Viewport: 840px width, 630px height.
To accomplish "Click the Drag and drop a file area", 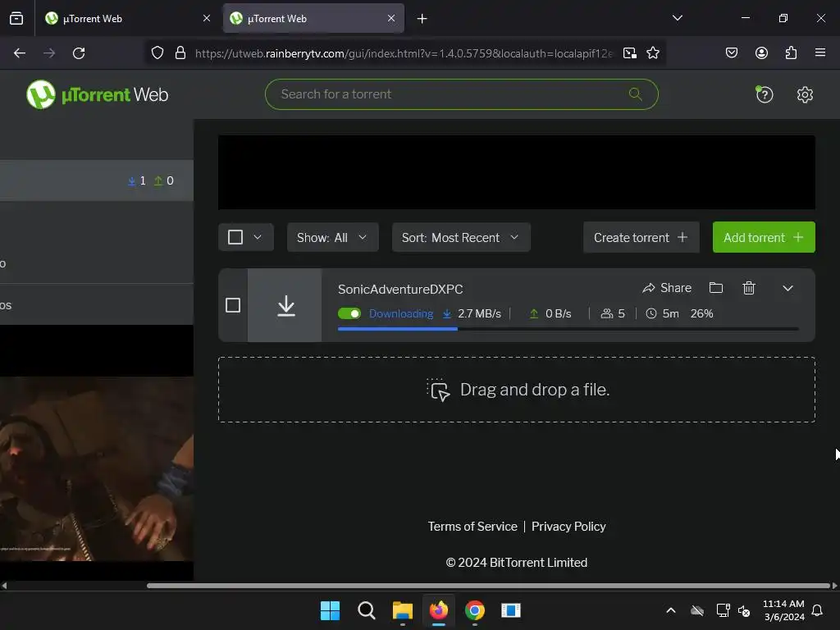I will (517, 390).
